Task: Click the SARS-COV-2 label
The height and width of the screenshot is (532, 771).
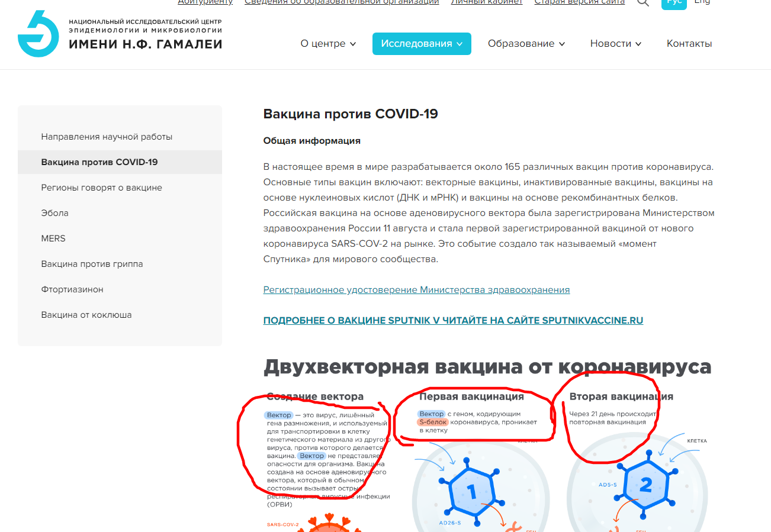Action: [x=282, y=524]
